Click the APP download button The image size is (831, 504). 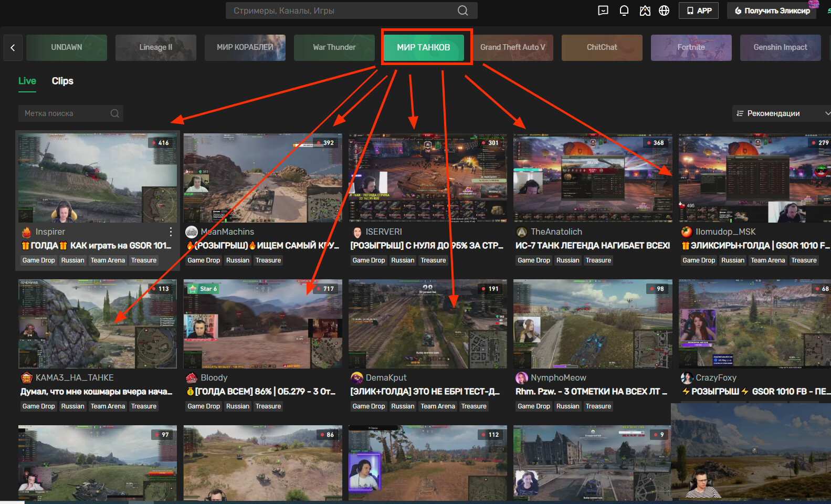tap(699, 10)
